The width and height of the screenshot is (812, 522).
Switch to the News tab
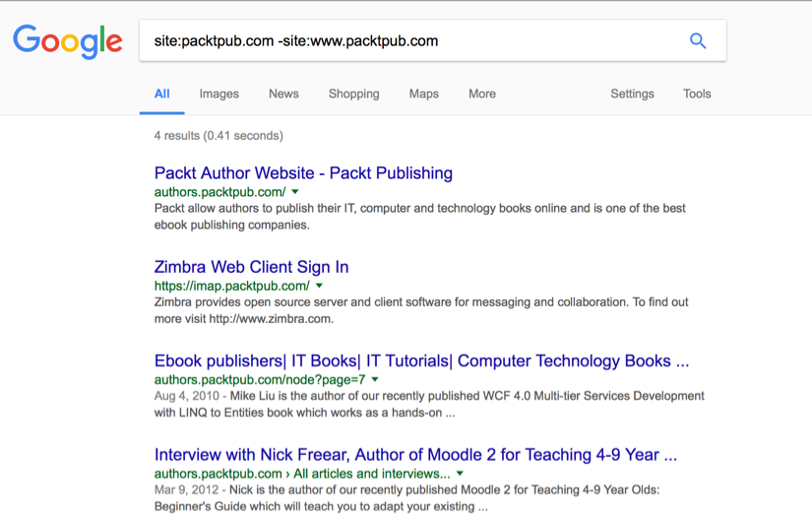coord(283,94)
